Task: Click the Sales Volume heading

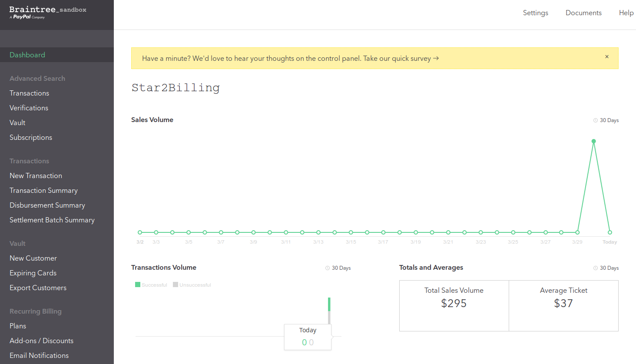Action: tap(152, 120)
